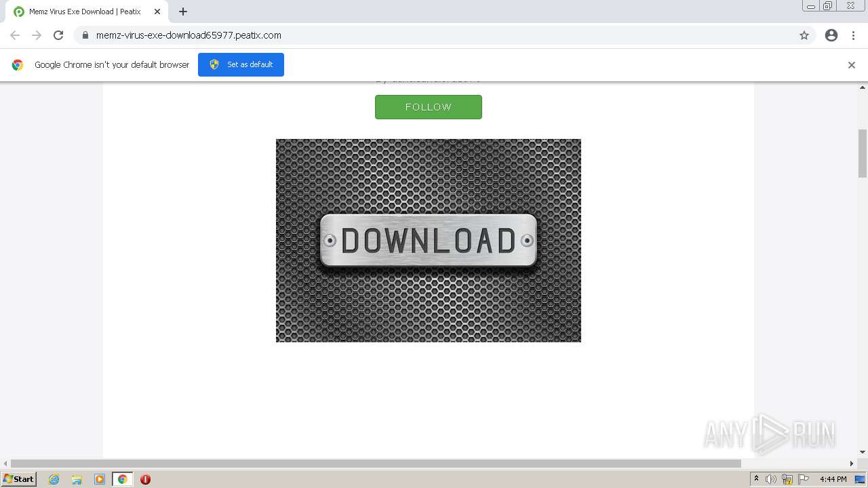Image resolution: width=868 pixels, height=488 pixels.
Task: Open the media player taskbar icon
Action: (100, 479)
